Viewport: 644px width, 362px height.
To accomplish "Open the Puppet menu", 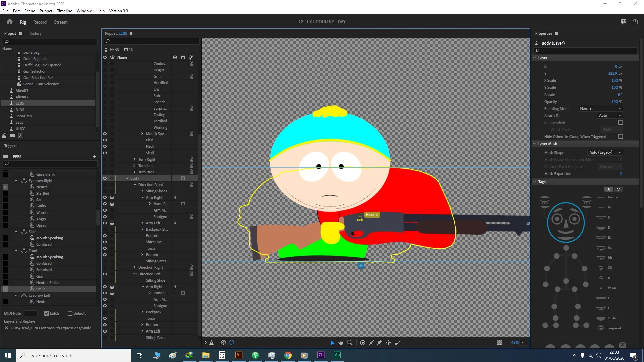I will [46, 11].
